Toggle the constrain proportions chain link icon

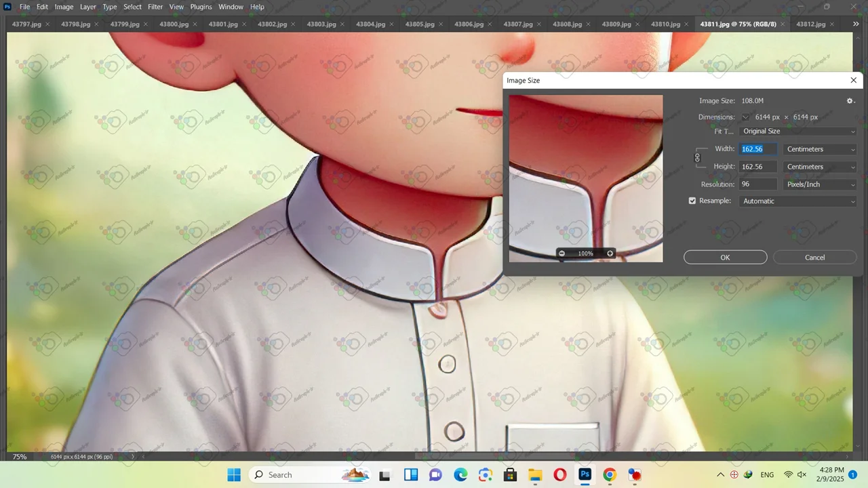pyautogui.click(x=697, y=158)
